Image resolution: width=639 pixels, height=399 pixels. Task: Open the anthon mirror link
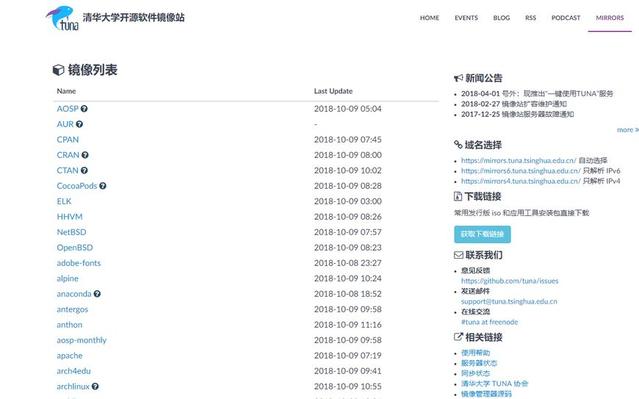(69, 325)
